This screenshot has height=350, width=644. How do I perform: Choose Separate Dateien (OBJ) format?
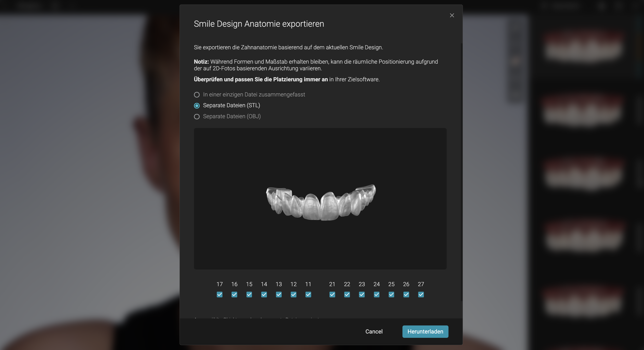point(197,117)
